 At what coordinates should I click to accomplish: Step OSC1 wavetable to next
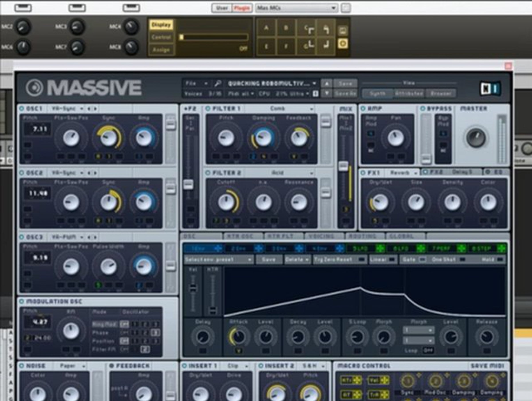click(x=95, y=109)
